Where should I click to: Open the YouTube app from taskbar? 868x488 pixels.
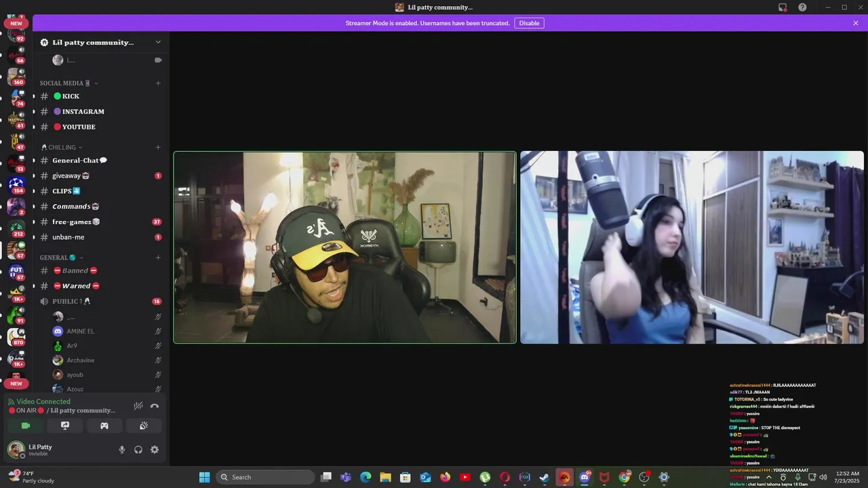tap(465, 477)
